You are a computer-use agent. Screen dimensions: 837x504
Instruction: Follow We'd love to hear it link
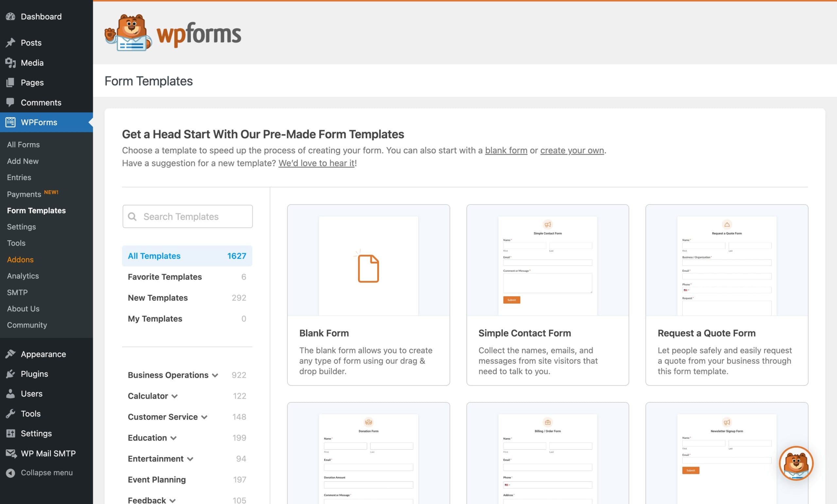click(x=316, y=163)
